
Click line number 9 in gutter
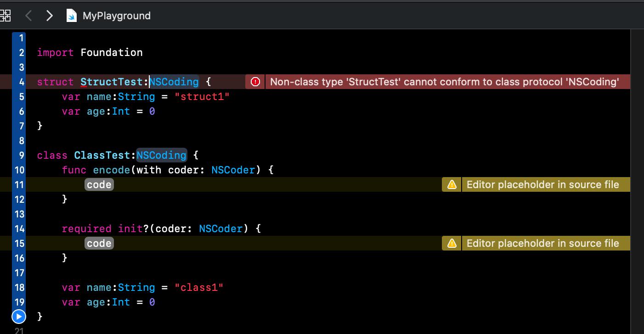[x=22, y=155]
